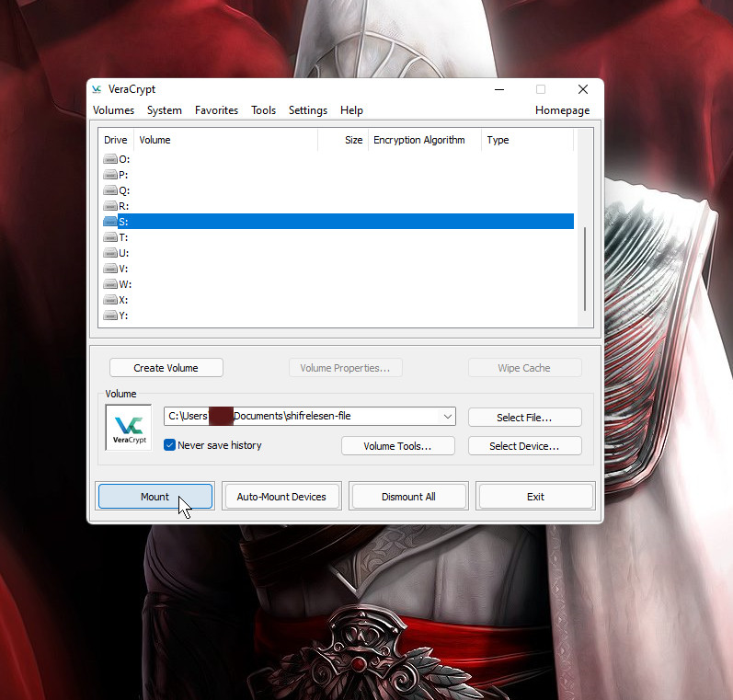
Task: Click the drive icon for O:
Action: (109, 159)
